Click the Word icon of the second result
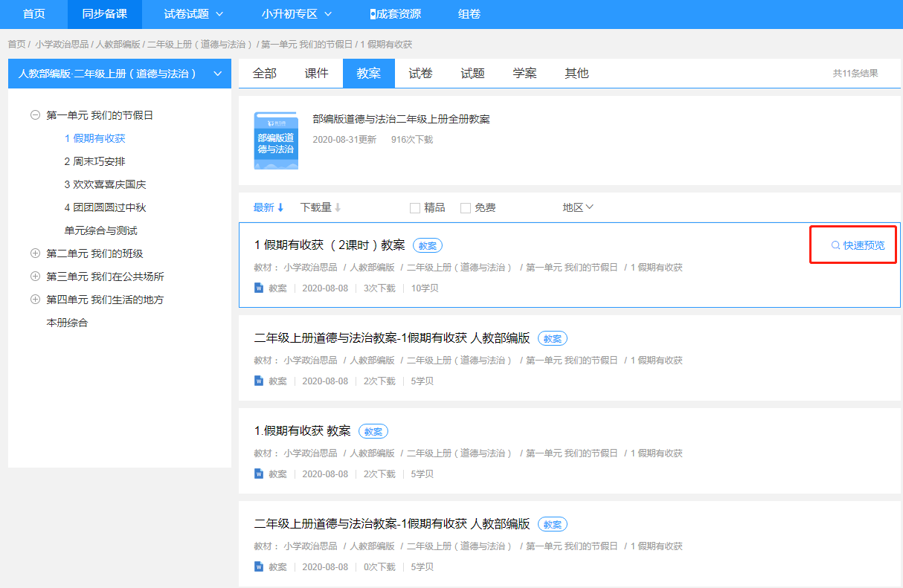The width and height of the screenshot is (903, 588). [x=259, y=381]
